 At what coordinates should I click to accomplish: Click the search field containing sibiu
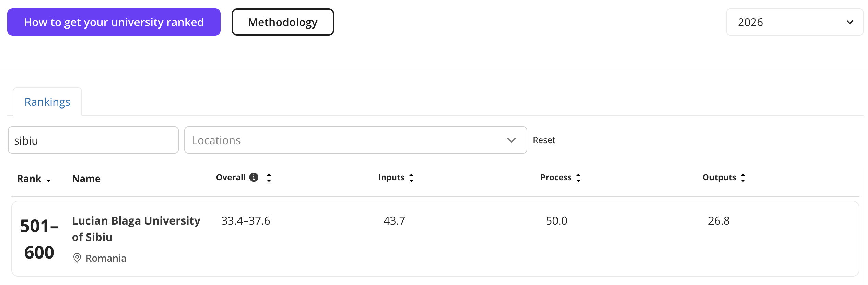93,140
